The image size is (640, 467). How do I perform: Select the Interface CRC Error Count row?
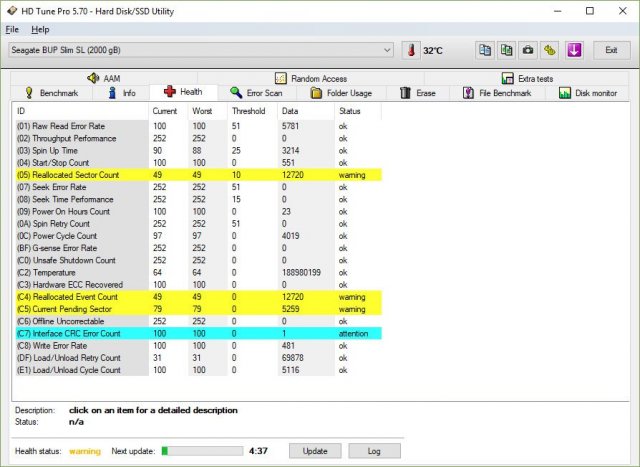tap(80, 333)
